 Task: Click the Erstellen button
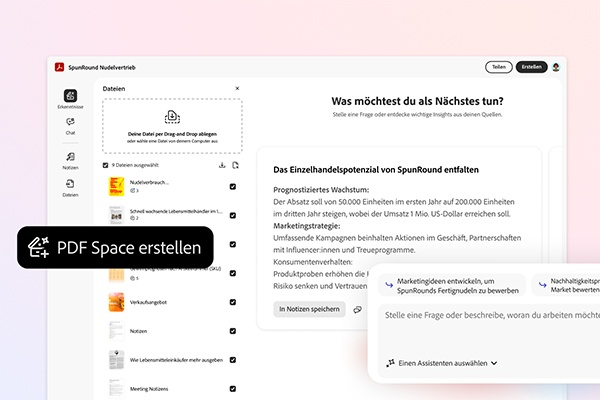(530, 67)
